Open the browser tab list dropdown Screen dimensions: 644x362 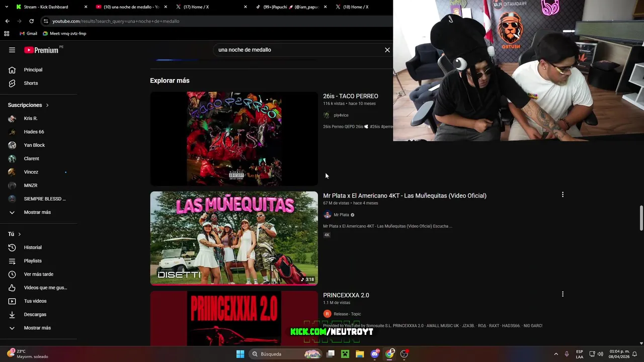6,7
